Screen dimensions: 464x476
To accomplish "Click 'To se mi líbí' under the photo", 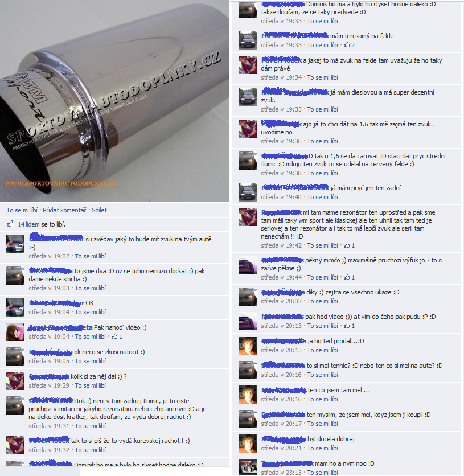I will point(22,210).
